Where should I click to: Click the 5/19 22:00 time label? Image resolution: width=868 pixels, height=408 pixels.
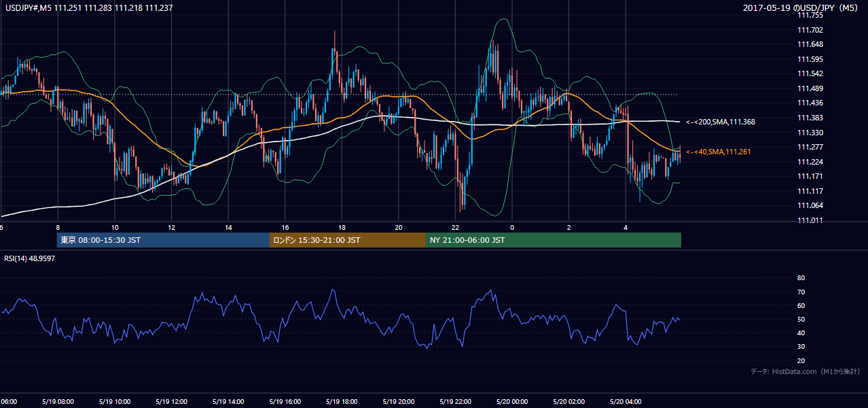[x=455, y=401]
